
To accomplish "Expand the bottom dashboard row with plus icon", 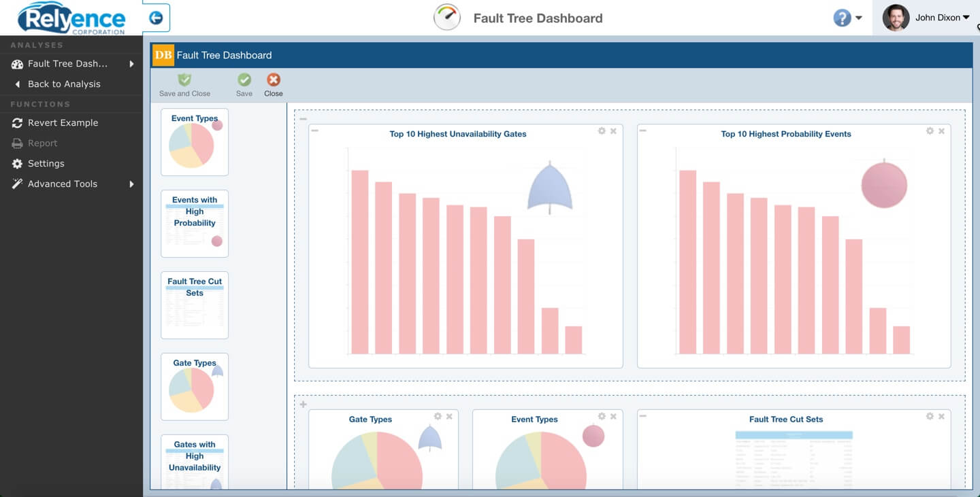I will click(302, 404).
